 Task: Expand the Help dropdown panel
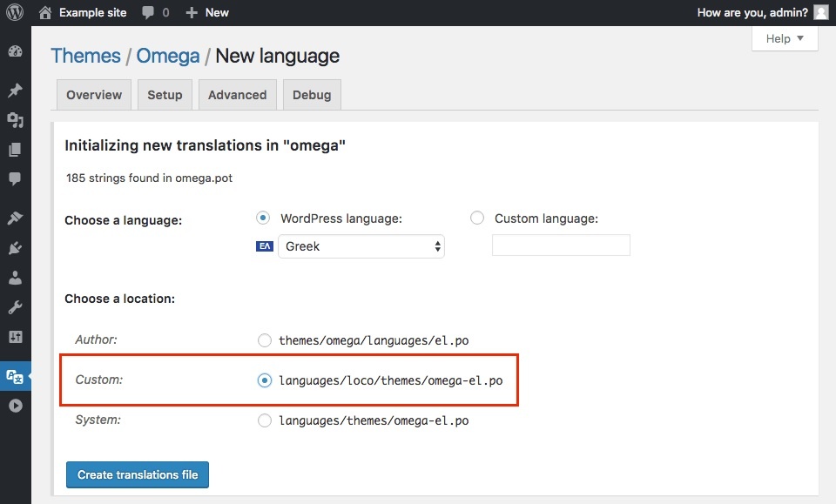[x=785, y=38]
